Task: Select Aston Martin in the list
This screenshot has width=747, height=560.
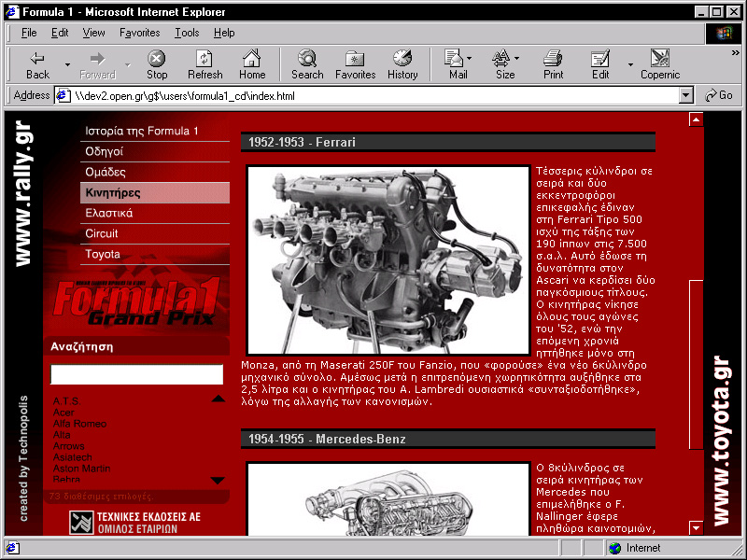Action: (x=81, y=469)
